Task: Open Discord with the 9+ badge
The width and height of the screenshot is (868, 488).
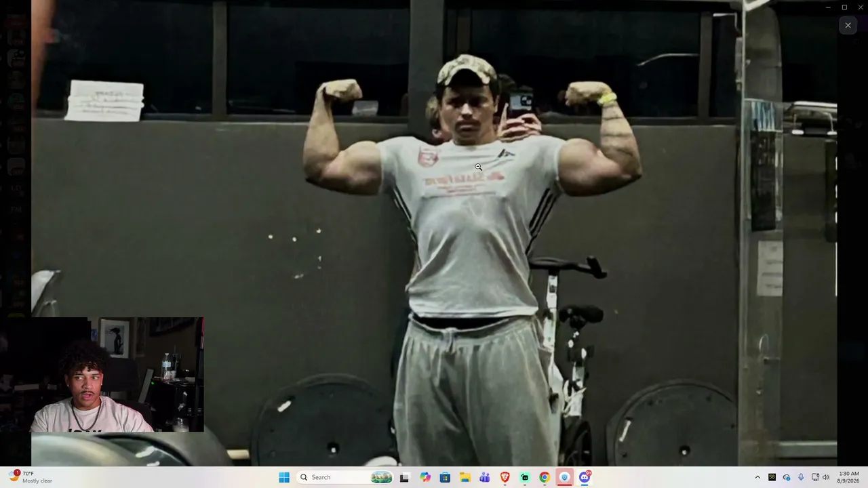Action: coord(585,477)
